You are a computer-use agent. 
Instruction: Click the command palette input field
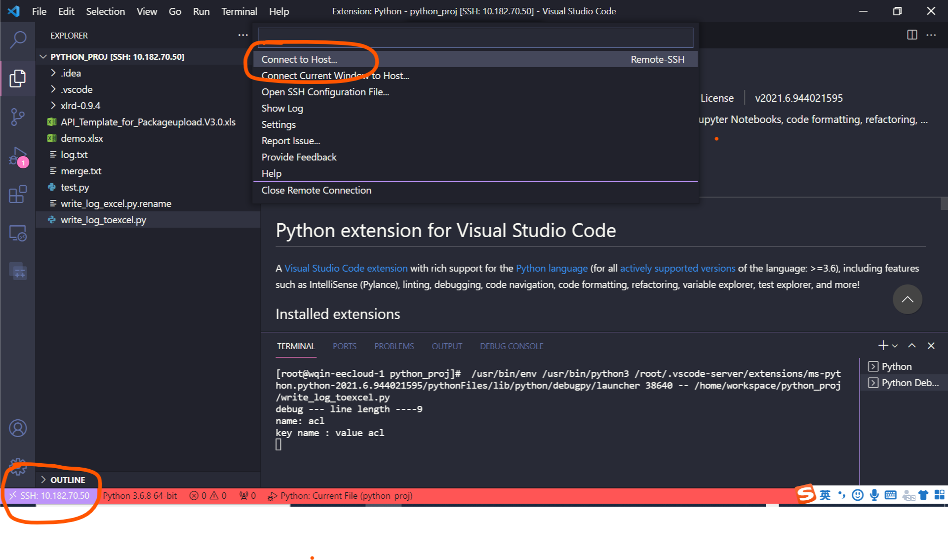(x=475, y=37)
